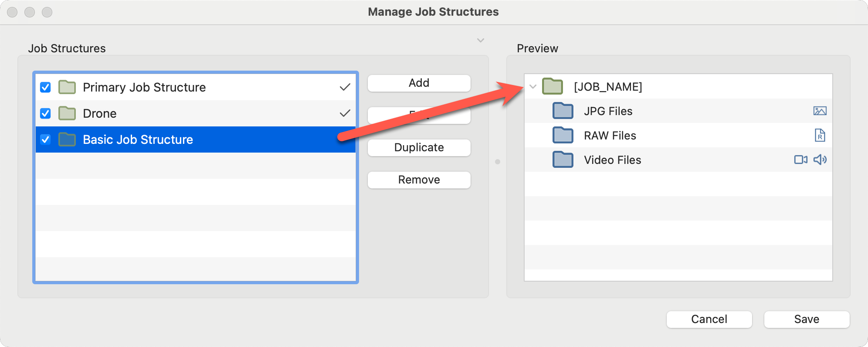Image resolution: width=868 pixels, height=347 pixels.
Task: Click the small chevron above Job Structures panel
Action: coord(481,41)
